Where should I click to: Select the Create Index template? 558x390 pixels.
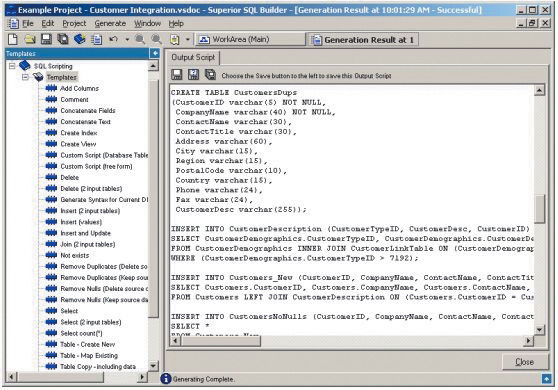[x=79, y=133]
